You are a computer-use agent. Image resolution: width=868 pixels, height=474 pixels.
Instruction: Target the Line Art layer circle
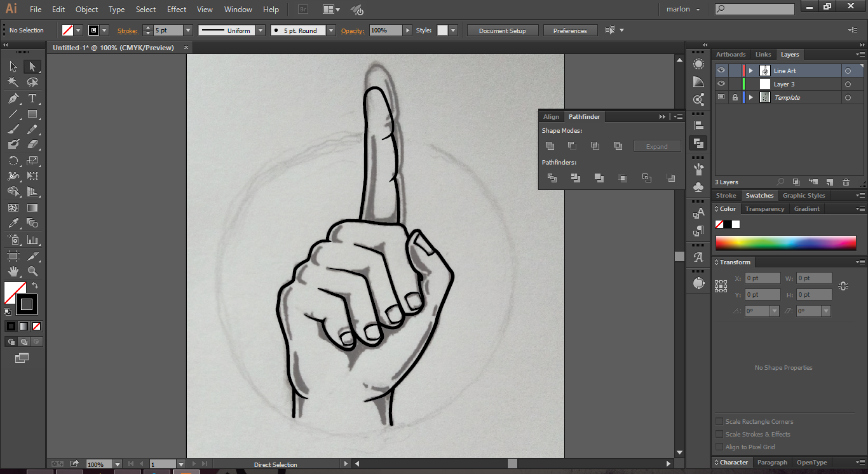(x=848, y=71)
